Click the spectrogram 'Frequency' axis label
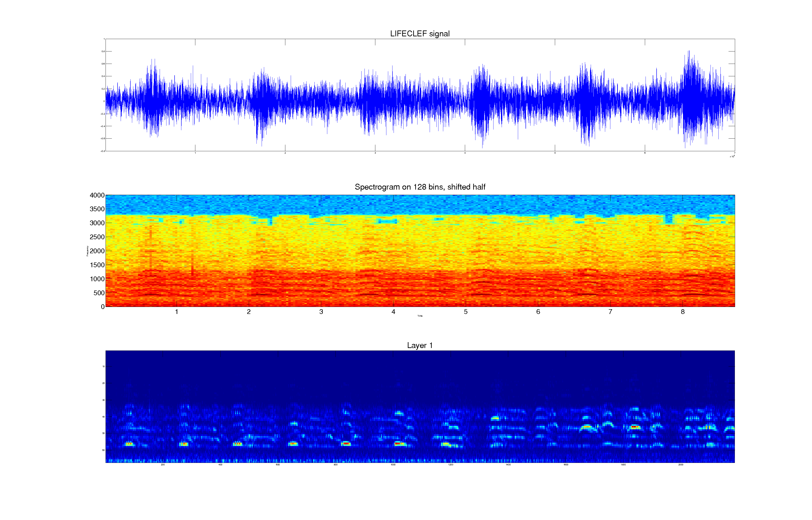 87,251
